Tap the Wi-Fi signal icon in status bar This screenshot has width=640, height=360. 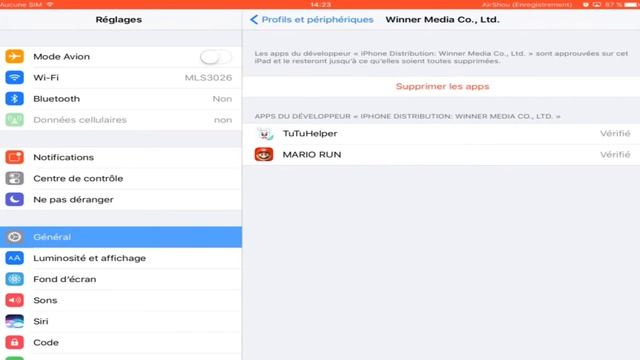(x=51, y=4)
